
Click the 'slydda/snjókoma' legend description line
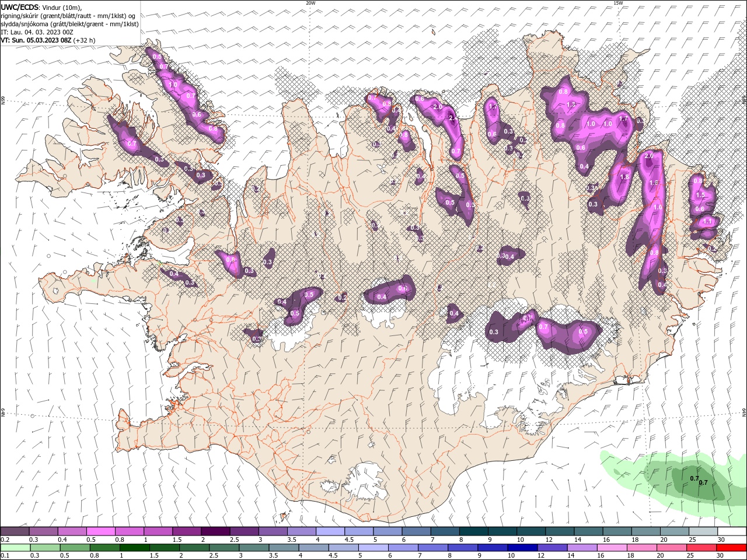[x=70, y=24]
